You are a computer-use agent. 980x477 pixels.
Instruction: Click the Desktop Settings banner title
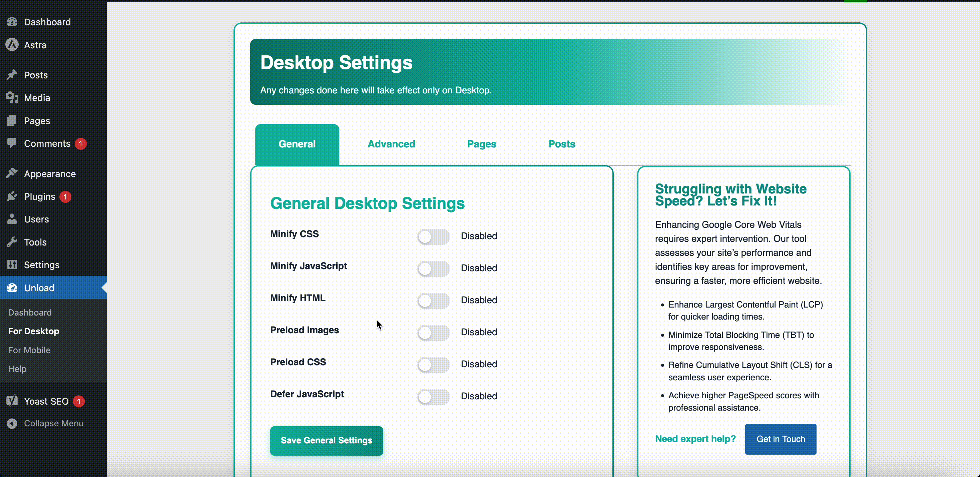tap(336, 62)
